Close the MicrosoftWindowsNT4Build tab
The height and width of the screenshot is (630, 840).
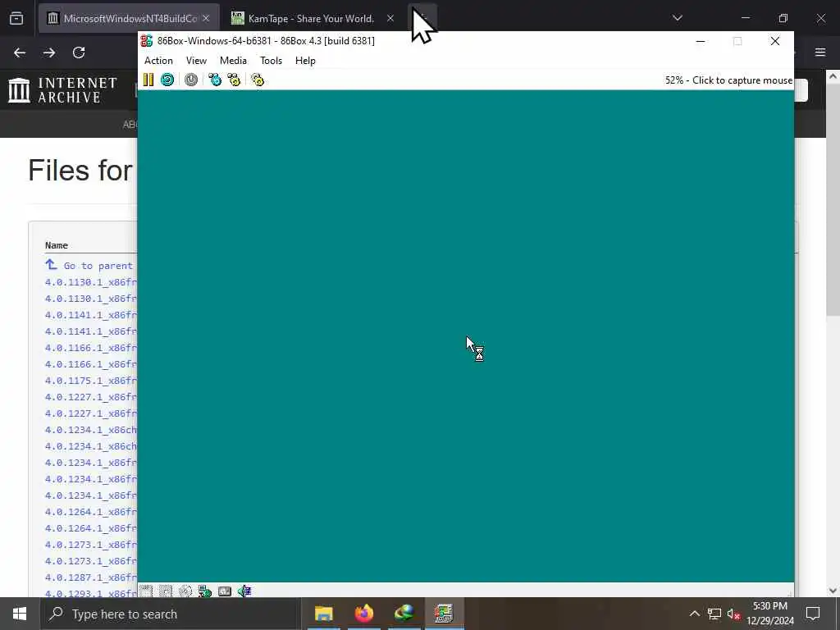click(206, 19)
